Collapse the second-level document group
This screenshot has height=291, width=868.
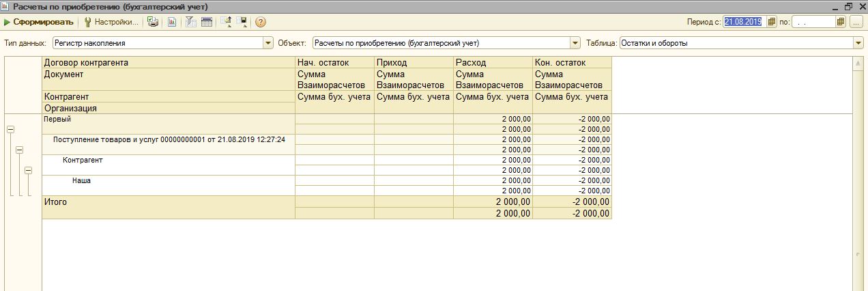tap(19, 150)
